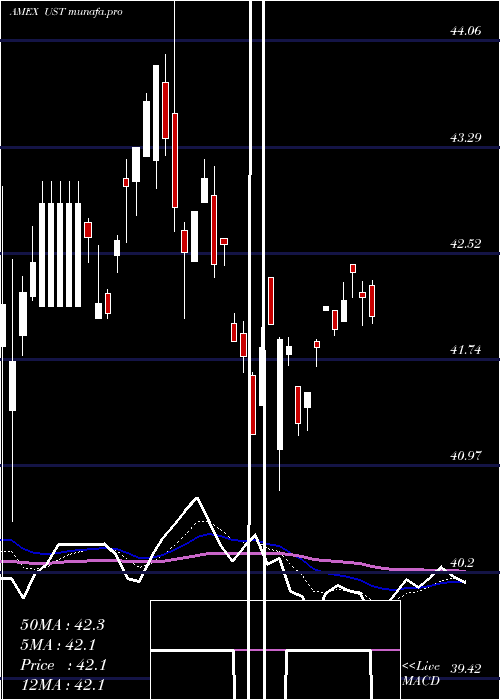
Task: Select the 12MA : 42.1 value
Action: pos(62,685)
